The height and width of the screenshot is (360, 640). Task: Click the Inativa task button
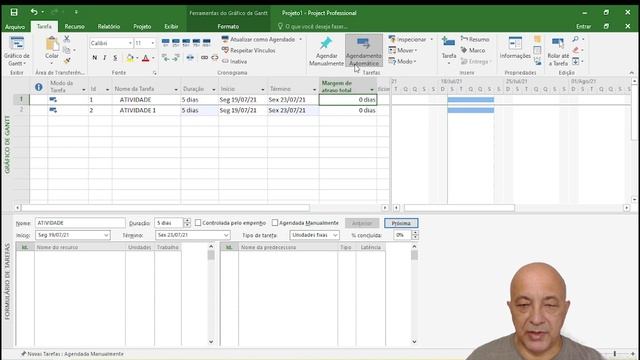[x=234, y=61]
